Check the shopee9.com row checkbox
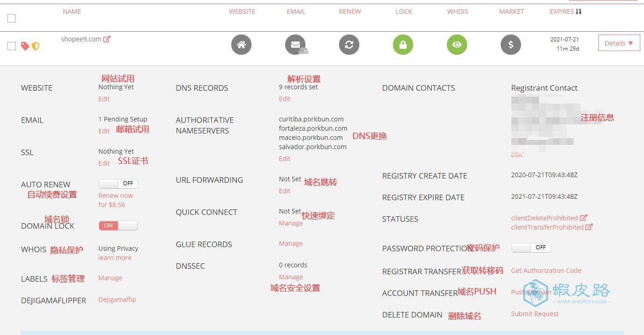644x335 pixels. (12, 46)
